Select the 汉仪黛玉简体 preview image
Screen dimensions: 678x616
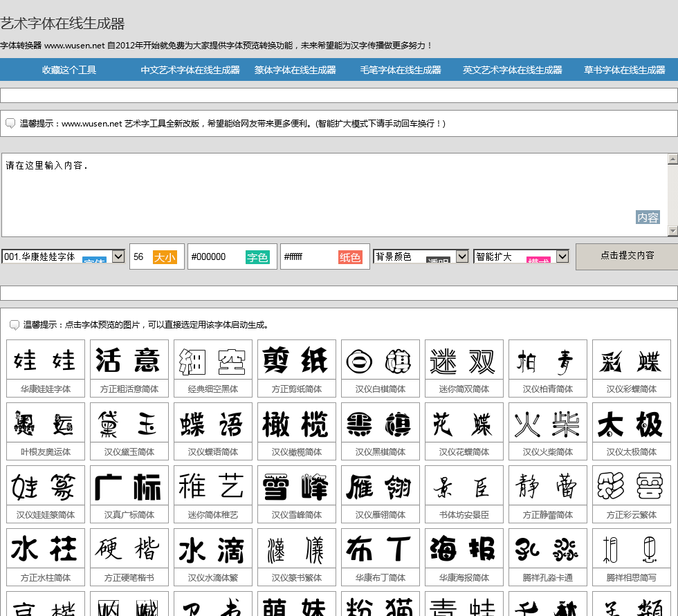pyautogui.click(x=129, y=423)
